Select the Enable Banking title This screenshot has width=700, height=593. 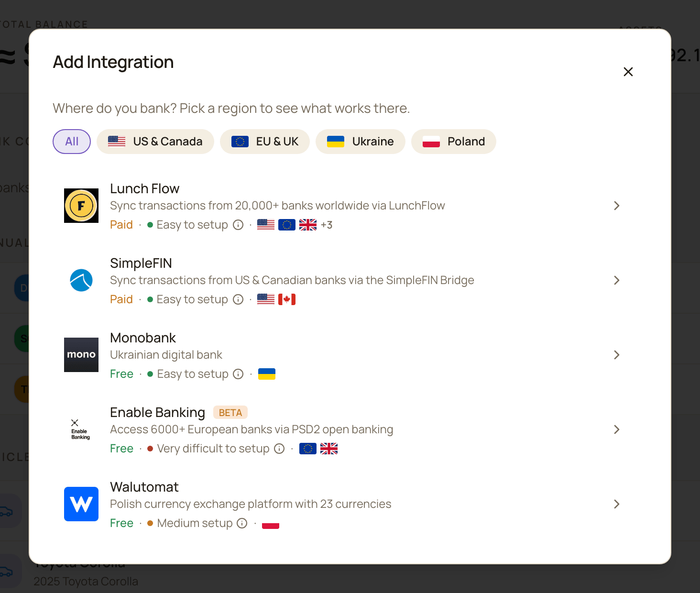click(158, 413)
